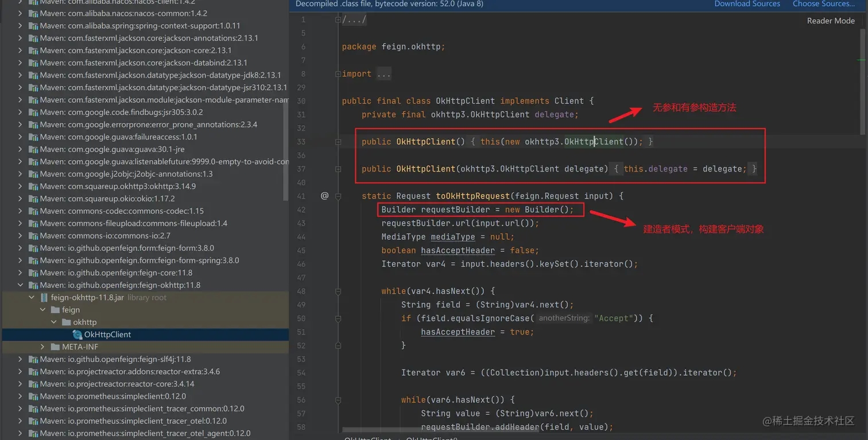
Task: Expand Maven jackson-core:2.13.1 library
Action: click(20, 50)
